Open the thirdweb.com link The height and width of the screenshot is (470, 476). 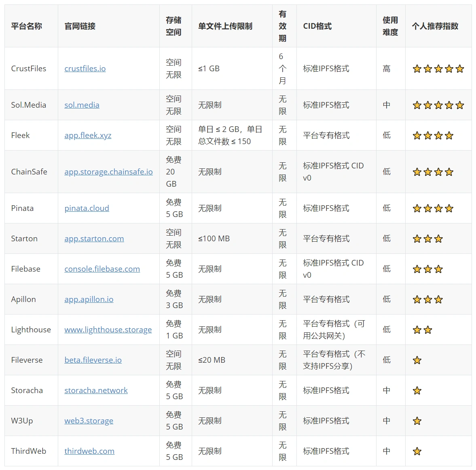(89, 451)
